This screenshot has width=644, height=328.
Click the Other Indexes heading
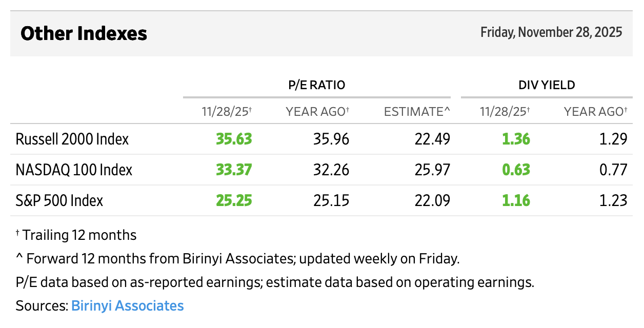tap(84, 34)
